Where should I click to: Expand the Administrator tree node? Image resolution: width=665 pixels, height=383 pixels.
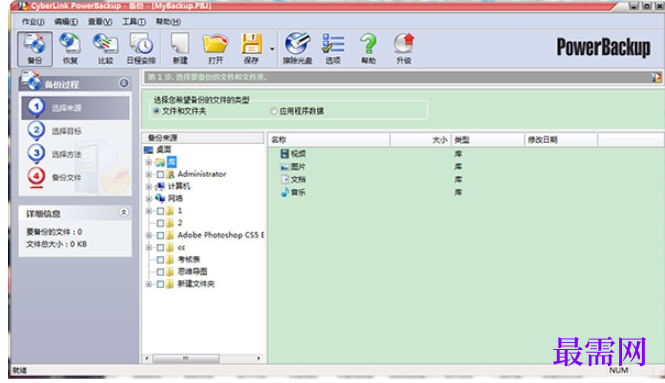tap(148, 174)
